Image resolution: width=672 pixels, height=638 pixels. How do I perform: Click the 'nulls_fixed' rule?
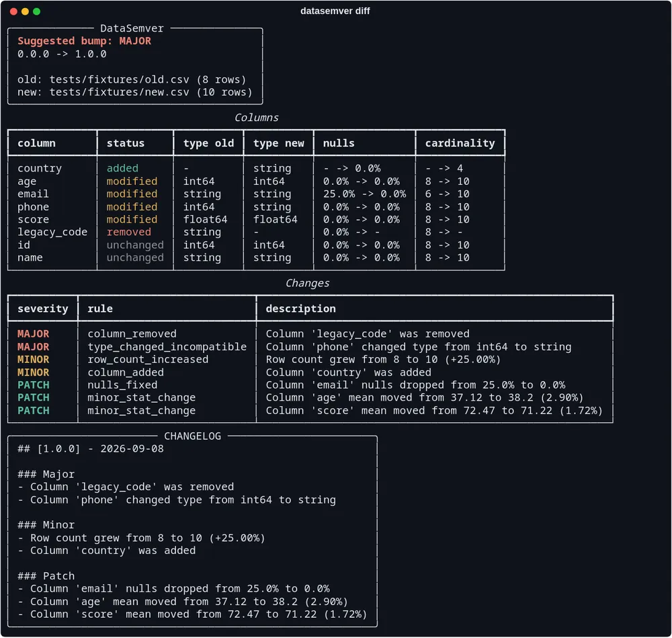pos(122,385)
